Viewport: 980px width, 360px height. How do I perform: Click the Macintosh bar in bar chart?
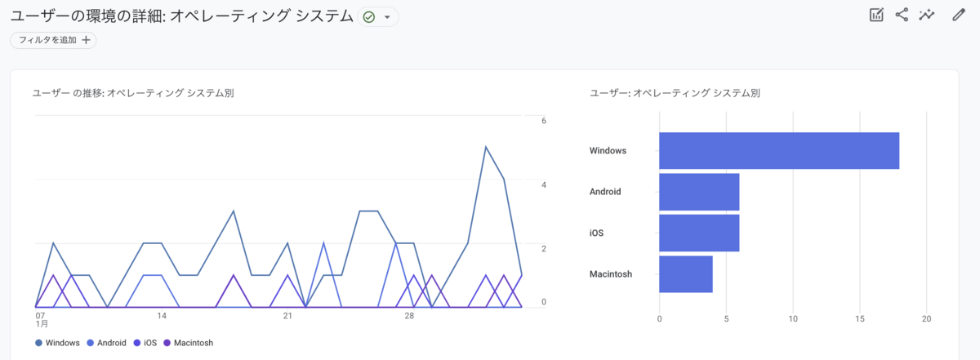point(686,274)
